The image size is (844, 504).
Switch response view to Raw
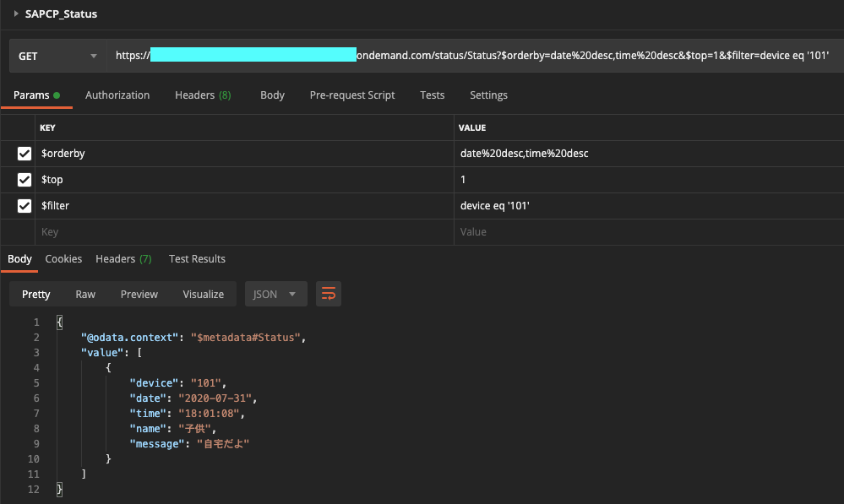click(85, 295)
